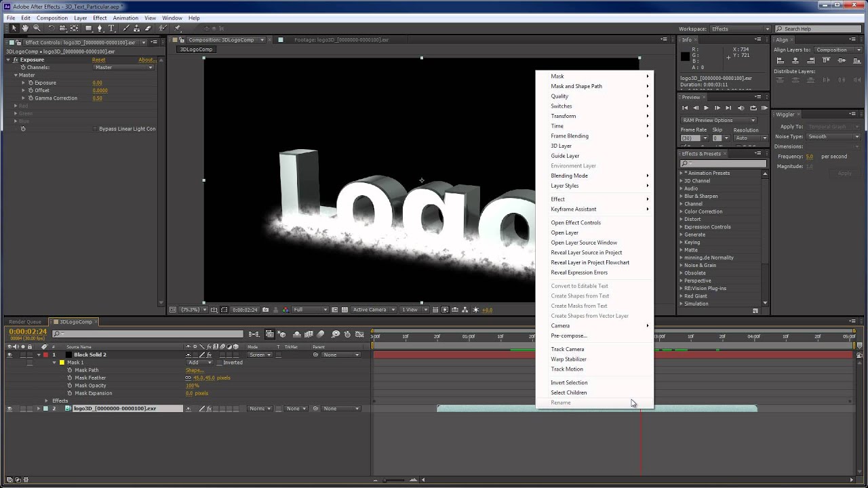Click About link for Exposure effect
This screenshot has height=488, width=868.
[147, 60]
